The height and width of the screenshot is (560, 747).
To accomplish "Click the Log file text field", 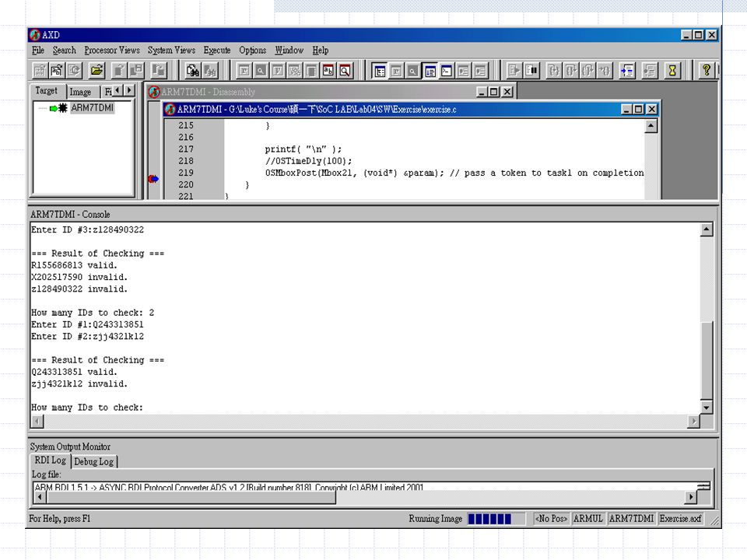I will [366, 487].
